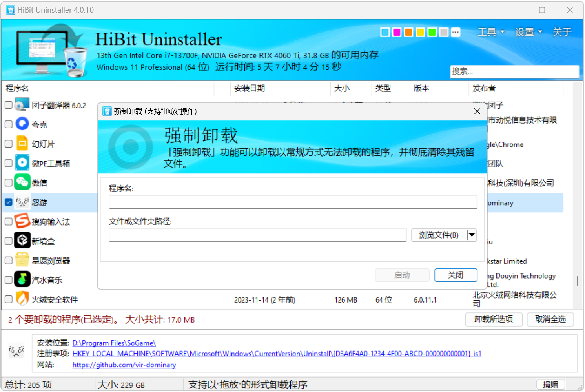Click the 浏览文件(B) button
This screenshot has height=392, width=585.
pyautogui.click(x=439, y=235)
